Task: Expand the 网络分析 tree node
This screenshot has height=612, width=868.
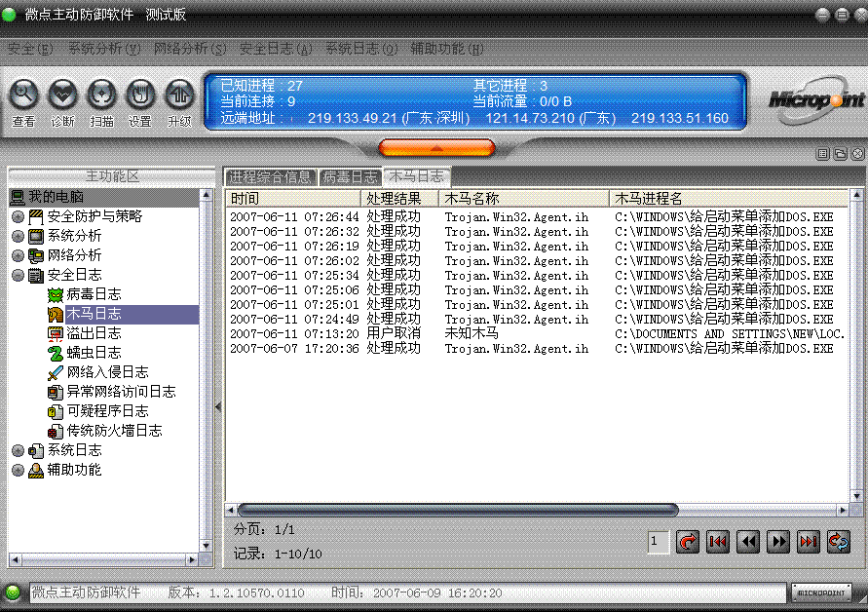Action: coord(18,255)
